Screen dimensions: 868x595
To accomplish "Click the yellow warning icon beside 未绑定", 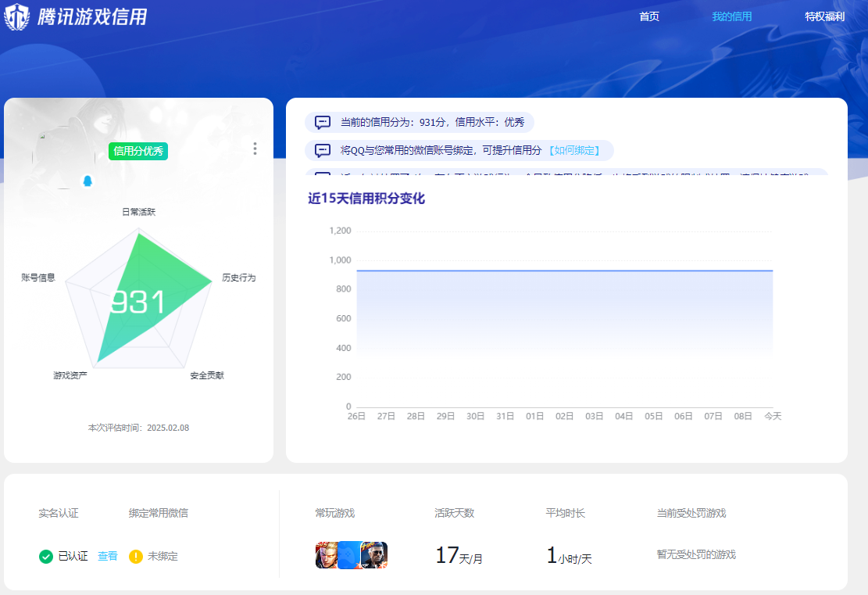I will [x=136, y=556].
